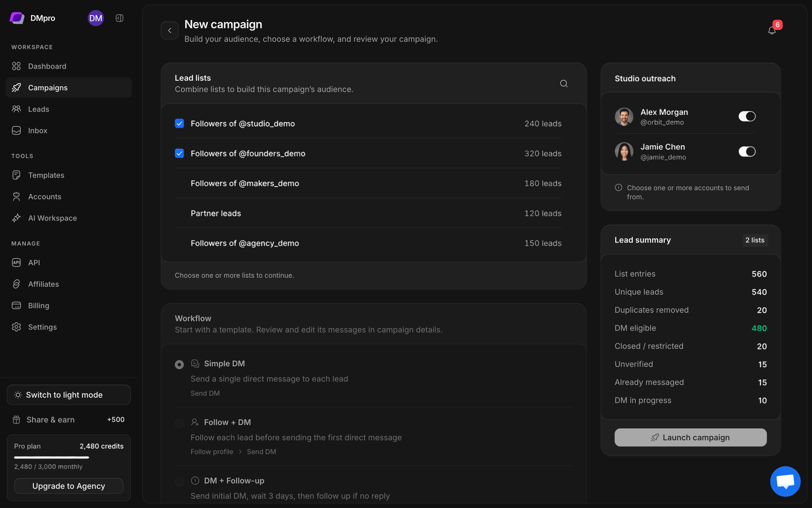Select Followers of @agency_demo list row
The height and width of the screenshot is (508, 812).
click(368, 243)
